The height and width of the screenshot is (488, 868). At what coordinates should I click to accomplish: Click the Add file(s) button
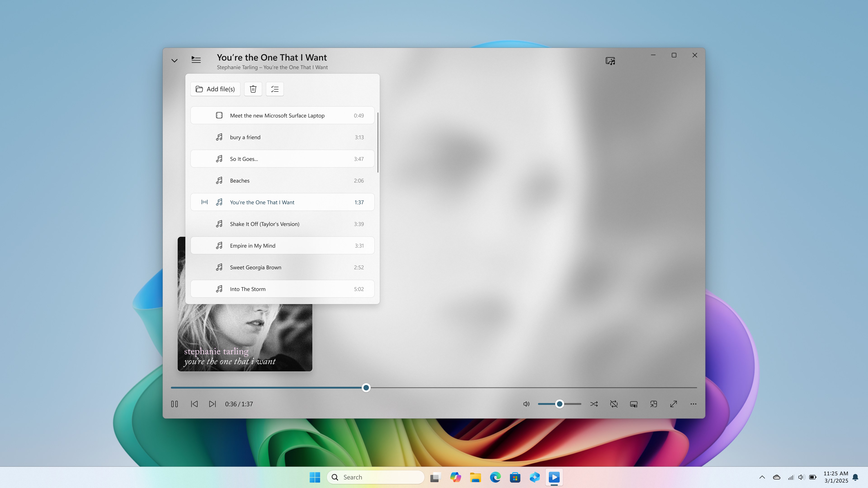(215, 89)
